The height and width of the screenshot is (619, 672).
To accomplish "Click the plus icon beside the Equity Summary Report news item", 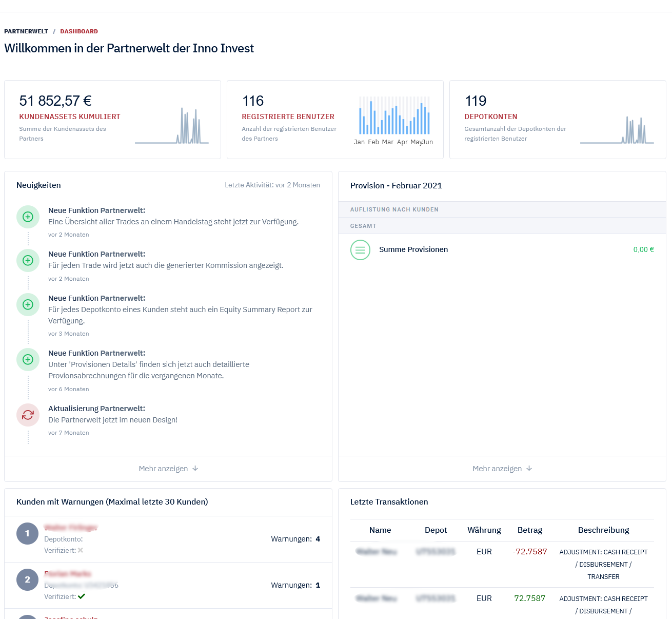I will pyautogui.click(x=28, y=304).
